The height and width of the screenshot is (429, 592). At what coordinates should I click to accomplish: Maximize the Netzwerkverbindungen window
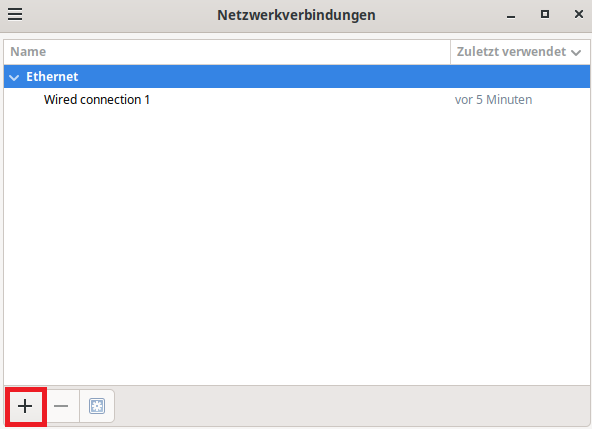(x=545, y=14)
